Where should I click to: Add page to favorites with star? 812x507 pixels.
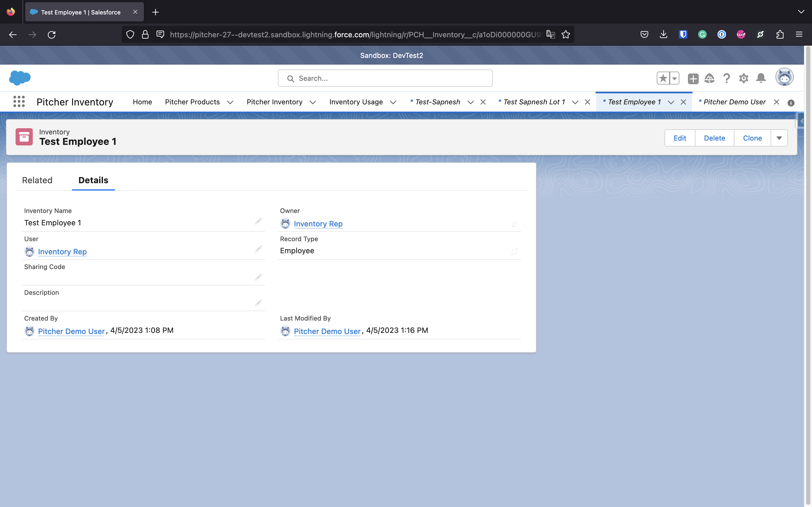tap(663, 78)
